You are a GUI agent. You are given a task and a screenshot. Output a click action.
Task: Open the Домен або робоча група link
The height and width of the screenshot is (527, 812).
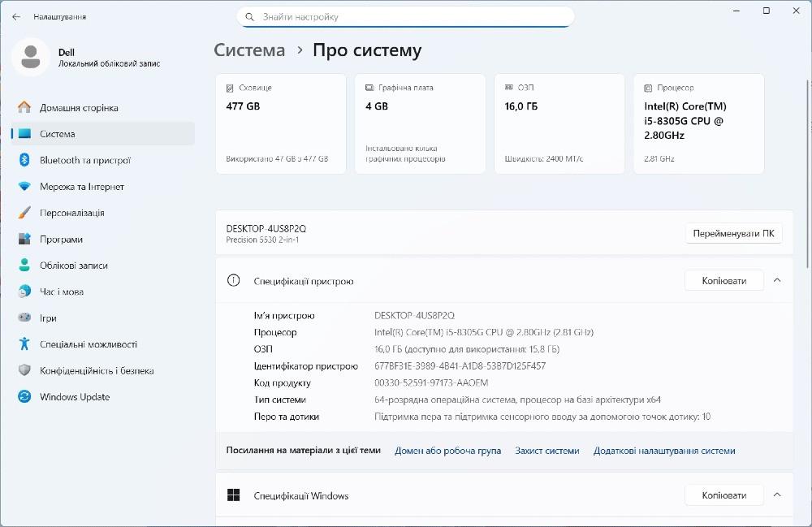(x=447, y=451)
